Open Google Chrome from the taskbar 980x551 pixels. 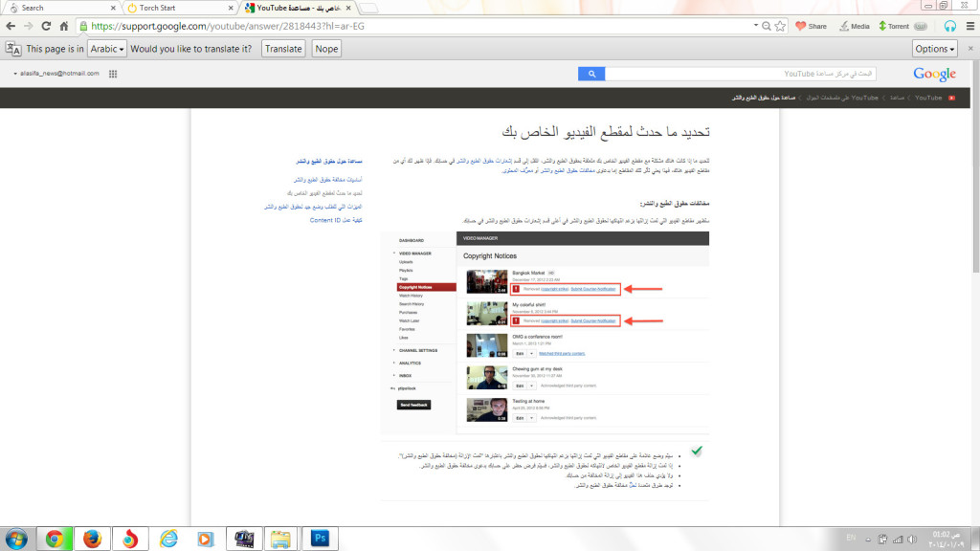point(55,539)
